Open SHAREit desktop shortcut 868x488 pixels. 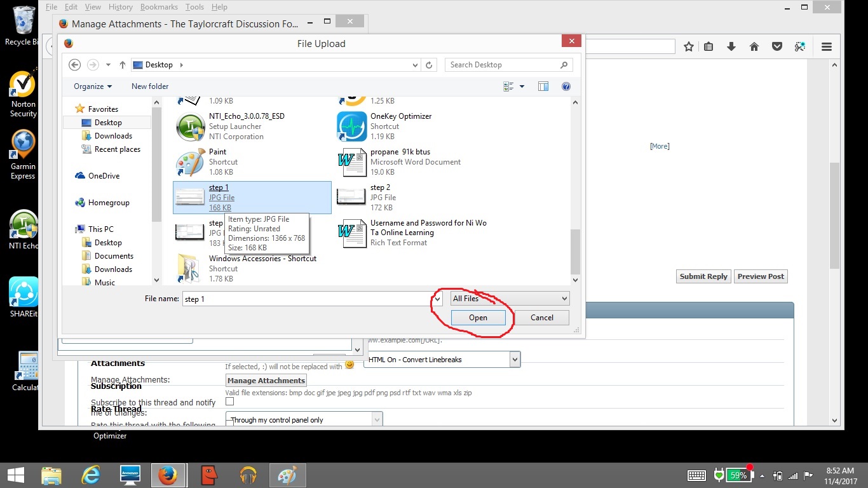click(x=23, y=297)
